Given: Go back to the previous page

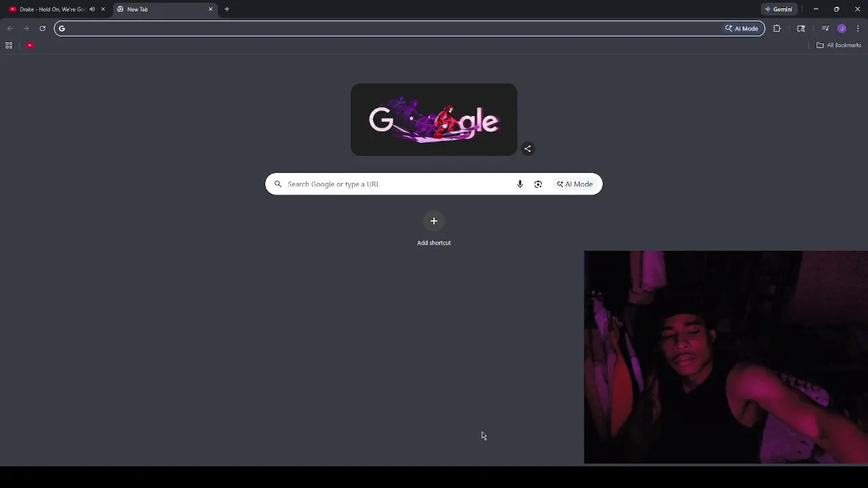Looking at the screenshot, I should [9, 28].
